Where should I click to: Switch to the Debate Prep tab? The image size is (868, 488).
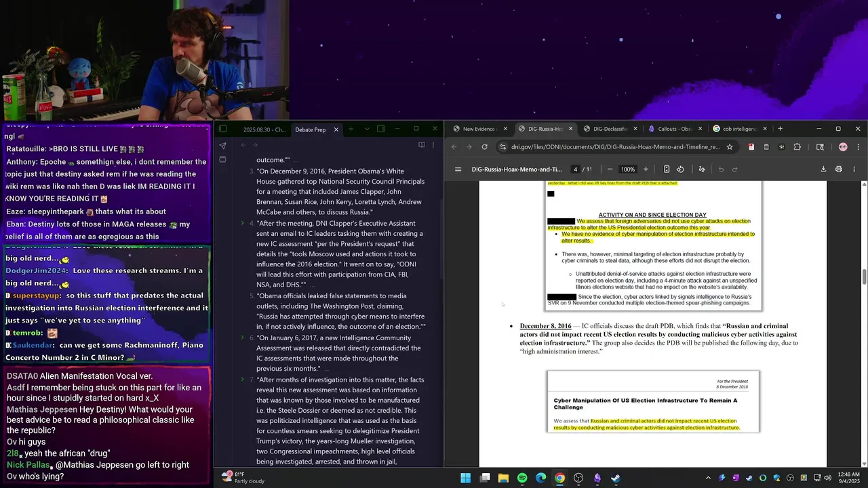(x=310, y=129)
